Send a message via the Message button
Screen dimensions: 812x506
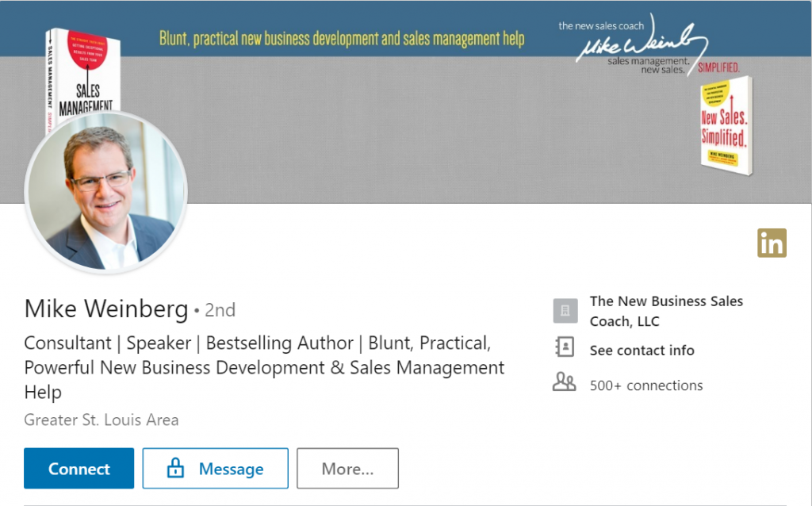[215, 469]
